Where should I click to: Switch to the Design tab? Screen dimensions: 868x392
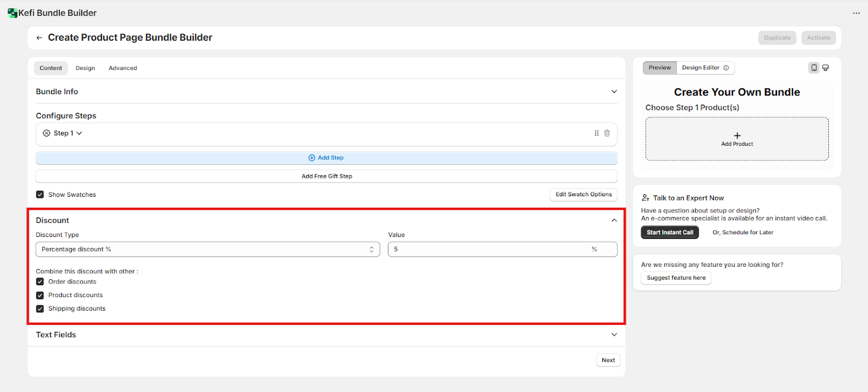[x=85, y=68]
